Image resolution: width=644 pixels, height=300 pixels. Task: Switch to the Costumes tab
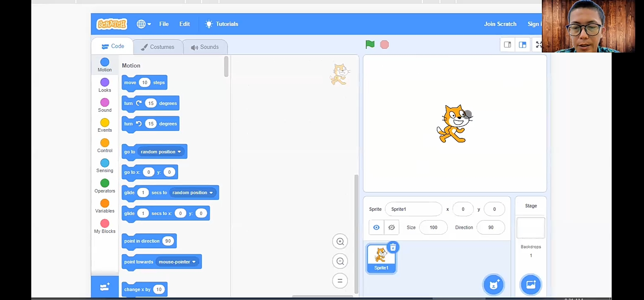(x=158, y=47)
